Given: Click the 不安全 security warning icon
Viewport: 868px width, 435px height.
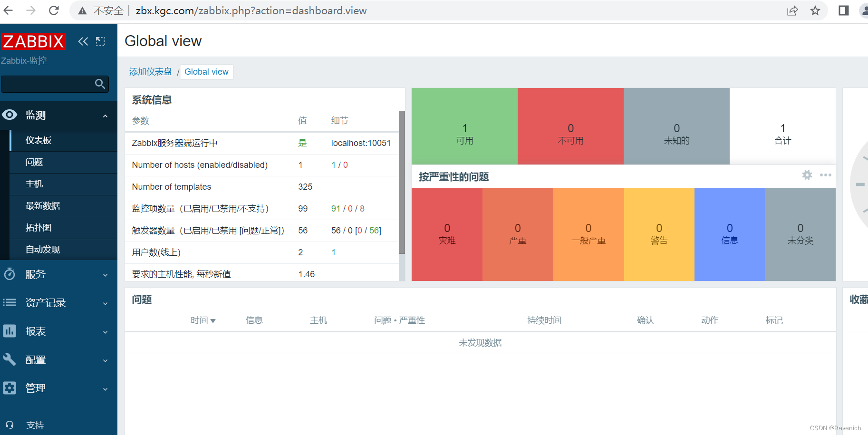Looking at the screenshot, I should pos(83,10).
